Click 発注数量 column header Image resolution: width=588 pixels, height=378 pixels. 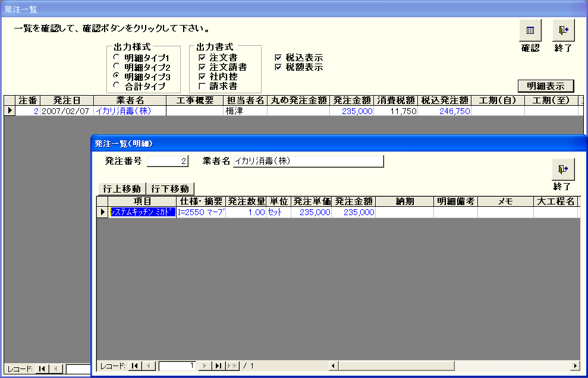click(x=246, y=201)
